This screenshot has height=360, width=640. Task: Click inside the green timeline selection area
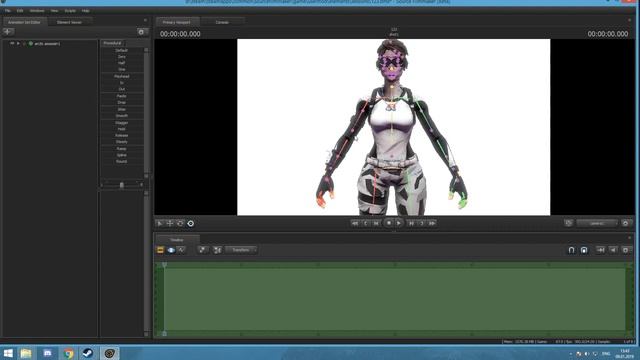[x=394, y=299]
